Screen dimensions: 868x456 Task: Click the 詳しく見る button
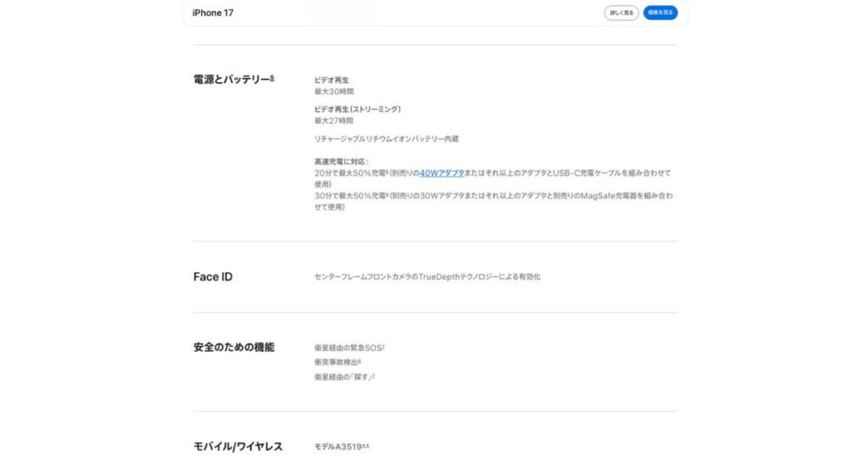tap(621, 13)
